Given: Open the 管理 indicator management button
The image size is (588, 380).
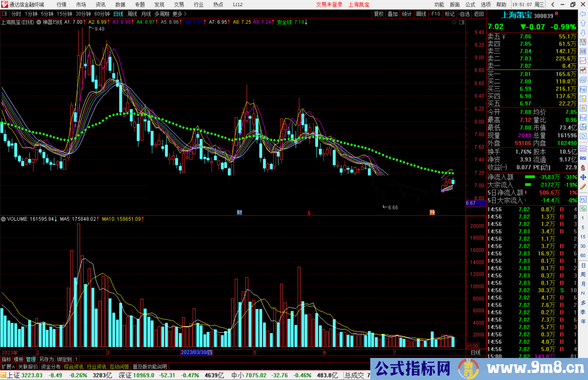Looking at the screenshot, I should pos(31,359).
